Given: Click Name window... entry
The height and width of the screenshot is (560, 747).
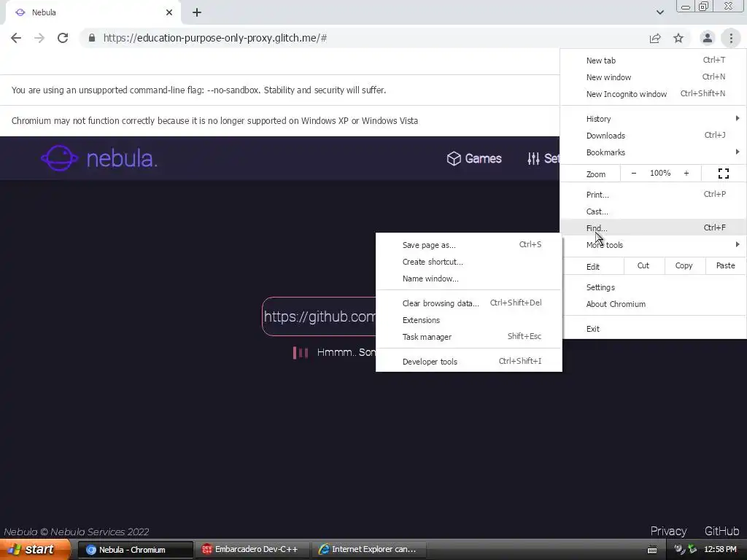Looking at the screenshot, I should click(469, 278).
